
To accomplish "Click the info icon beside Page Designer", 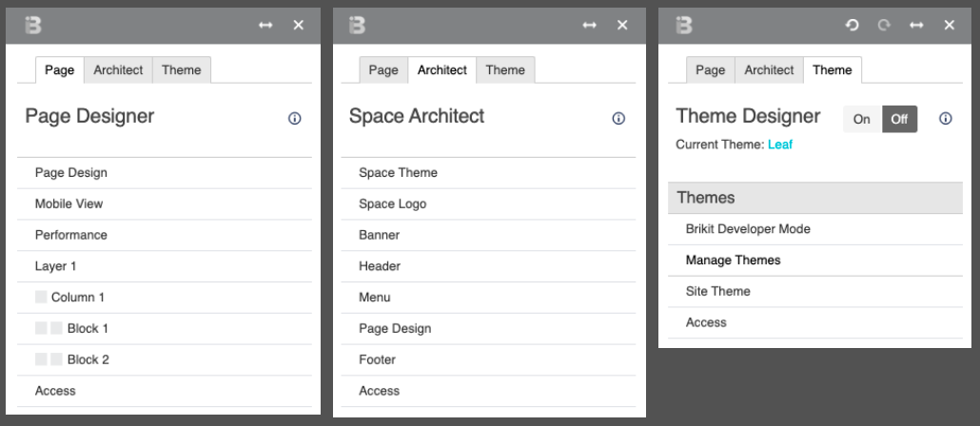I will click(x=294, y=119).
